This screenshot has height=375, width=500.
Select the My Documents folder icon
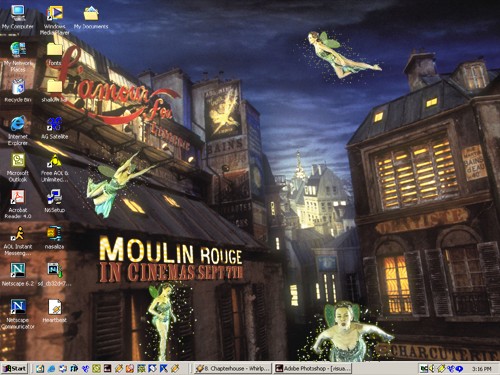pyautogui.click(x=91, y=17)
